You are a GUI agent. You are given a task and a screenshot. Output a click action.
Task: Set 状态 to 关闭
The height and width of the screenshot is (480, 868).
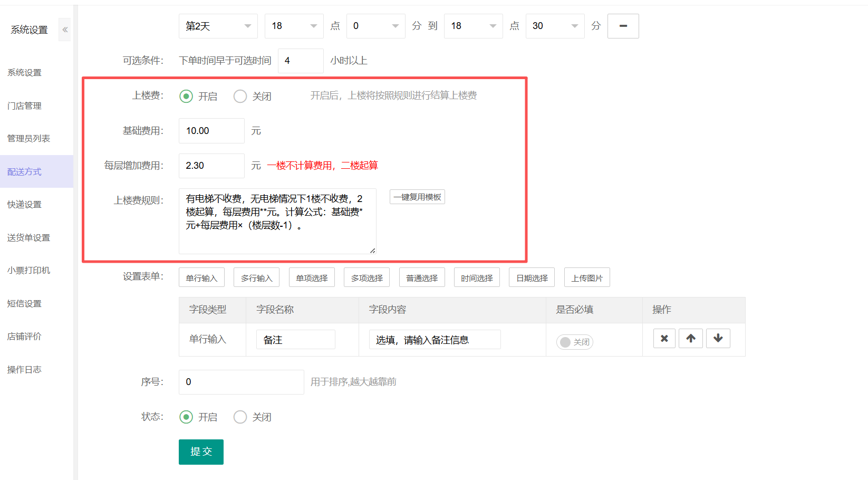click(240, 417)
